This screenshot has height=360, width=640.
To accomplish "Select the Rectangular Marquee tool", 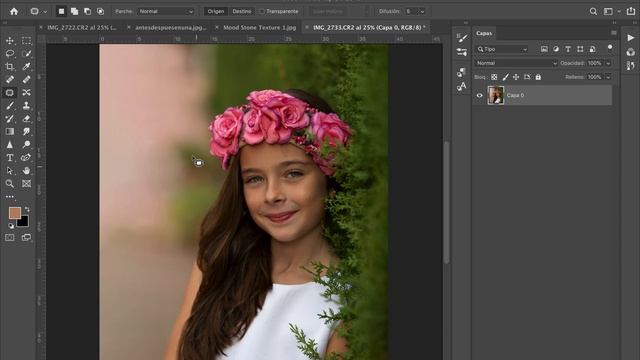I will (27, 41).
